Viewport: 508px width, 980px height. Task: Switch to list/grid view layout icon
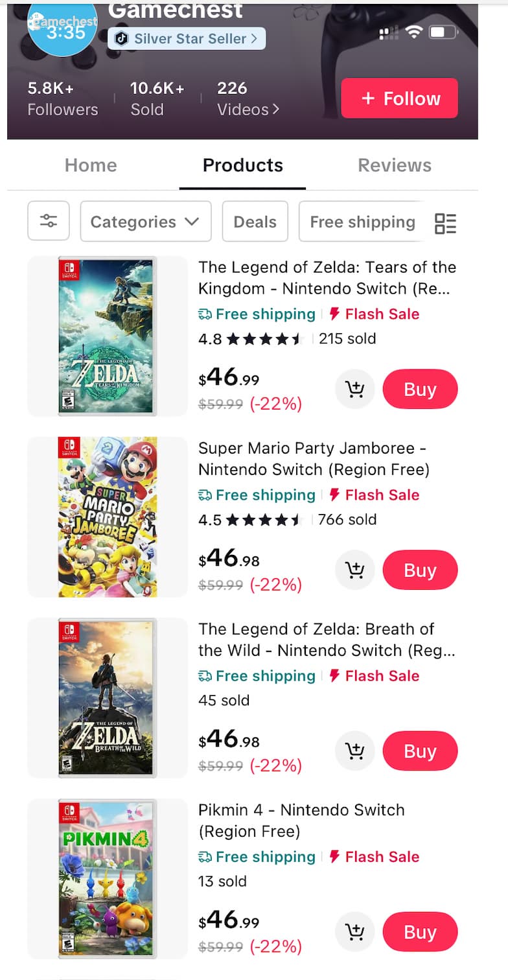click(x=445, y=223)
